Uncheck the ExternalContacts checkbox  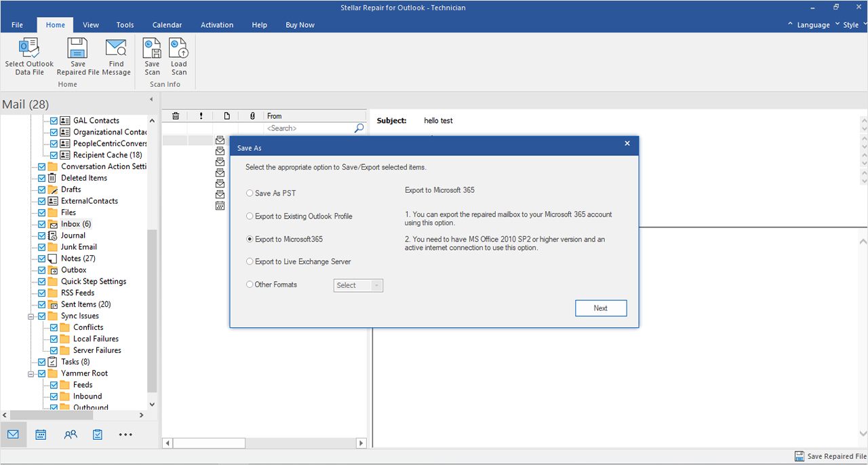41,202
